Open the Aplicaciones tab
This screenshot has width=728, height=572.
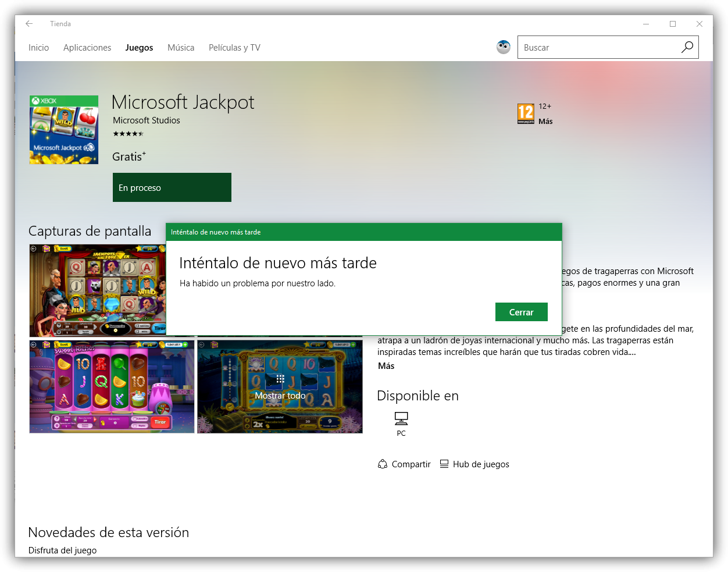[87, 48]
